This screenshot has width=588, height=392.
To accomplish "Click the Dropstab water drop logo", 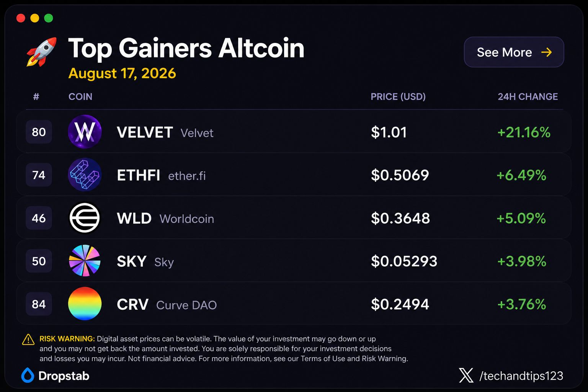I will coord(28,376).
